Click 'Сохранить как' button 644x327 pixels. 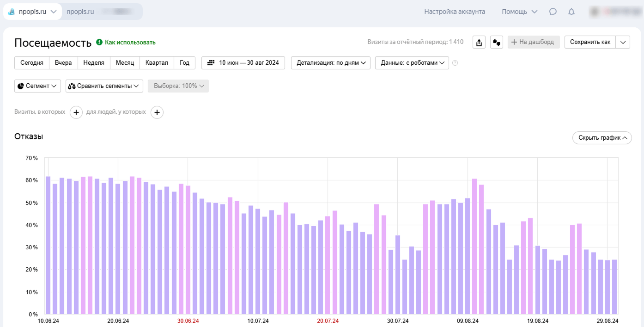click(x=590, y=42)
